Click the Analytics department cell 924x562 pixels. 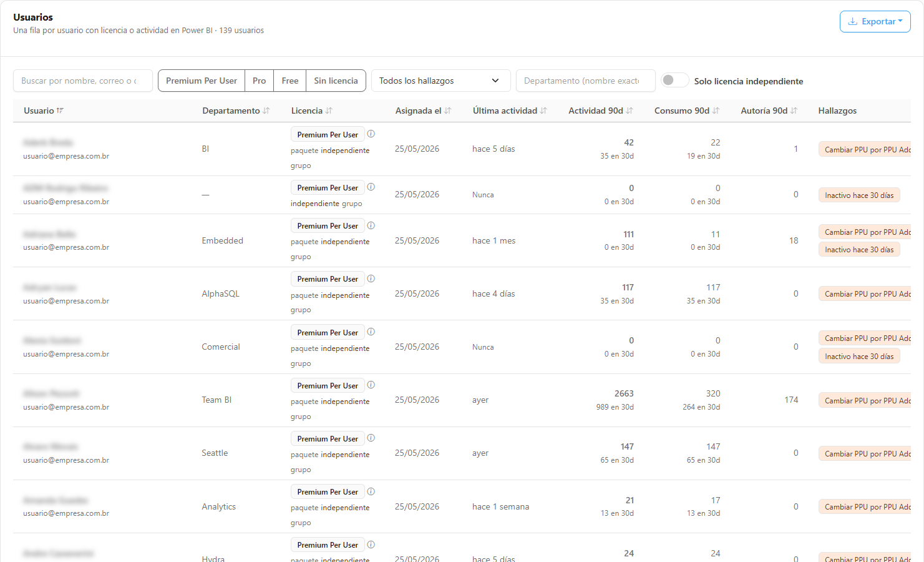[x=218, y=506]
